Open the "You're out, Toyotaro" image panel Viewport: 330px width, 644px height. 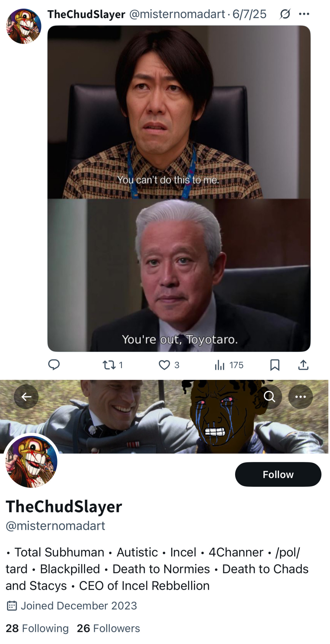point(179,275)
